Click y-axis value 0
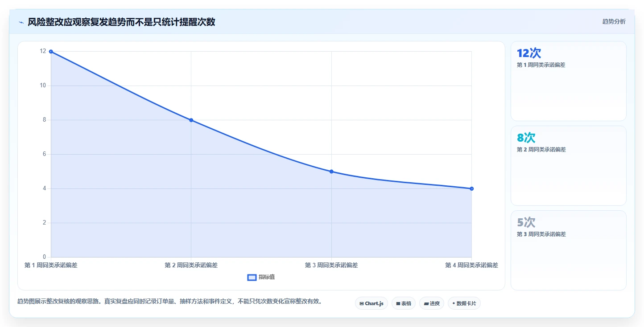644x327 pixels. coord(44,257)
